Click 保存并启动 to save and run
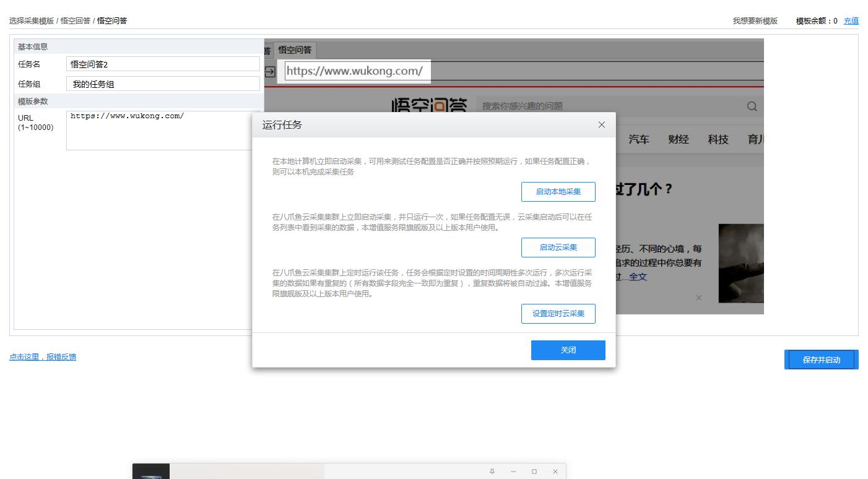 821,359
